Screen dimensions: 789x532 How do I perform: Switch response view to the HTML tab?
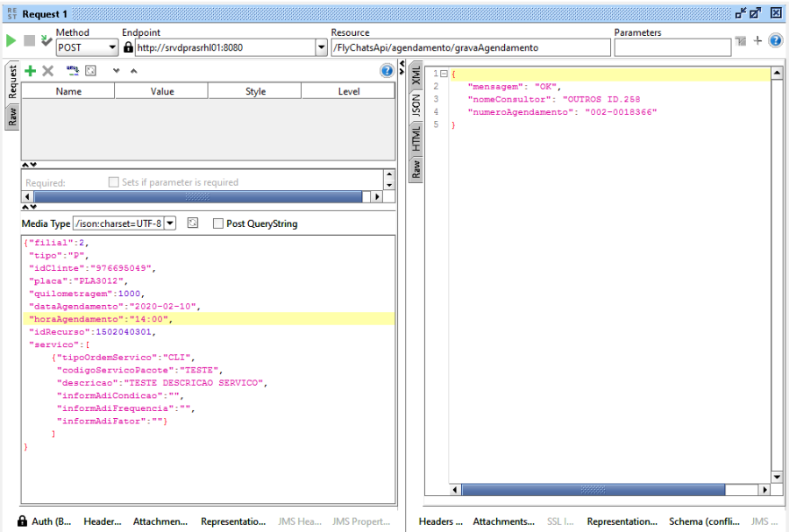coord(416,137)
